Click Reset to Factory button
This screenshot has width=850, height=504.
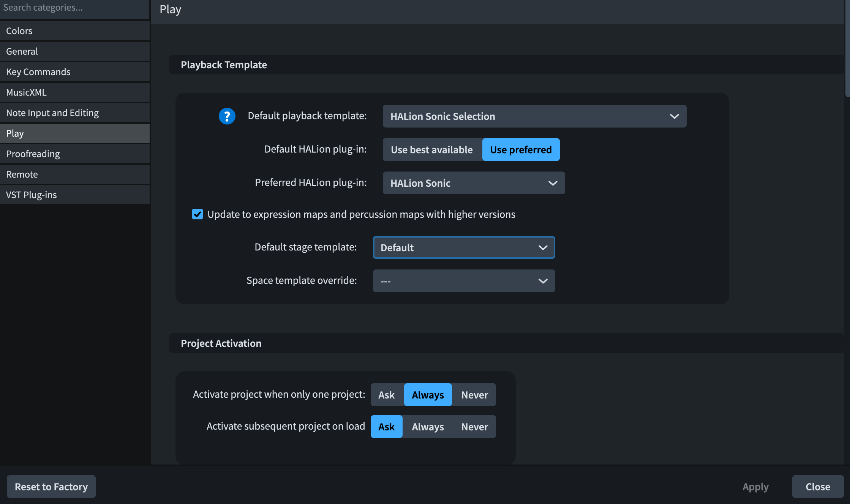(51, 487)
